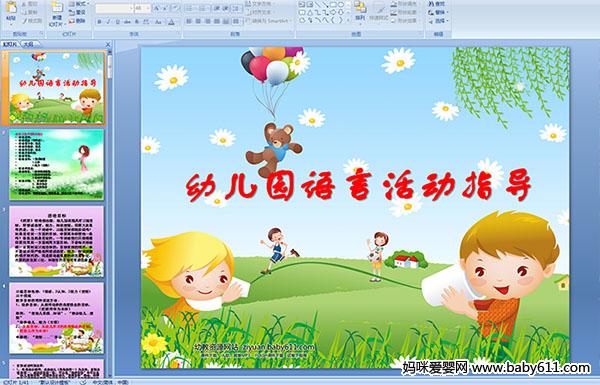Toggle Italic text formatting
Viewport: 600px width, 385px height.
[108, 22]
